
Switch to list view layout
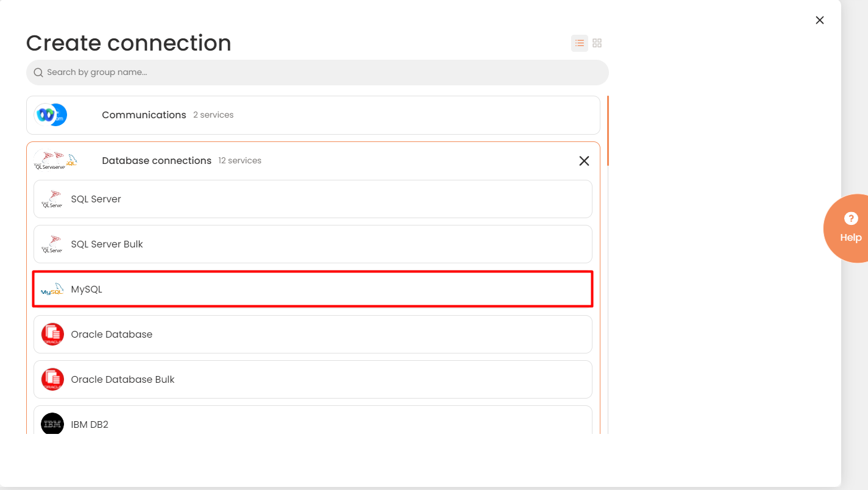click(580, 43)
